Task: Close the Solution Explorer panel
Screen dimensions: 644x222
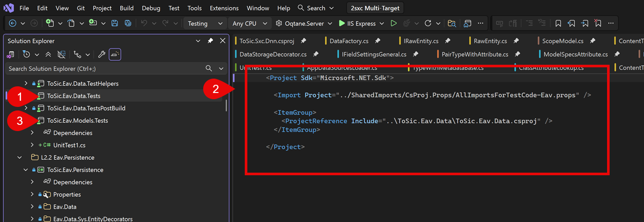Action: 223,41
